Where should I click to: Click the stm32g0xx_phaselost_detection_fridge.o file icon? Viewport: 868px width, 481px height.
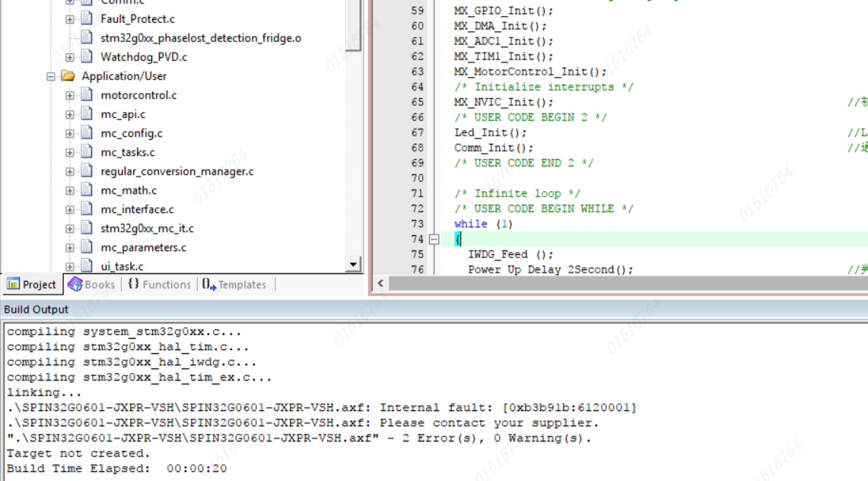click(x=87, y=38)
